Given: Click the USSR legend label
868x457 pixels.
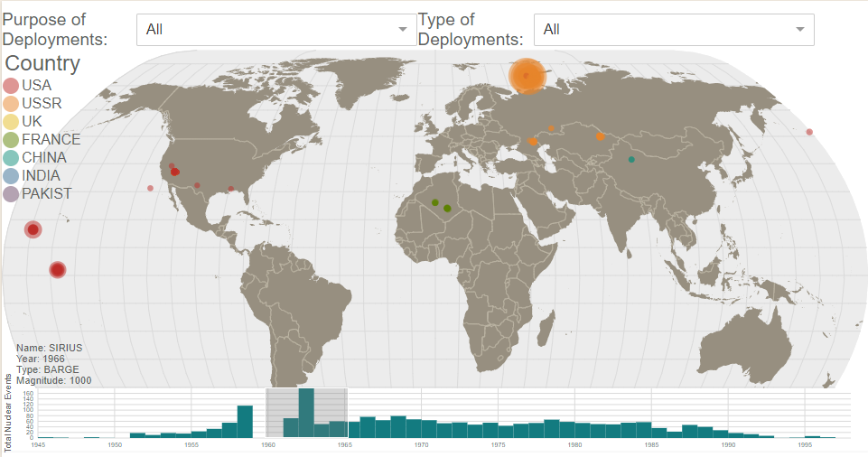Looking at the screenshot, I should [x=42, y=104].
